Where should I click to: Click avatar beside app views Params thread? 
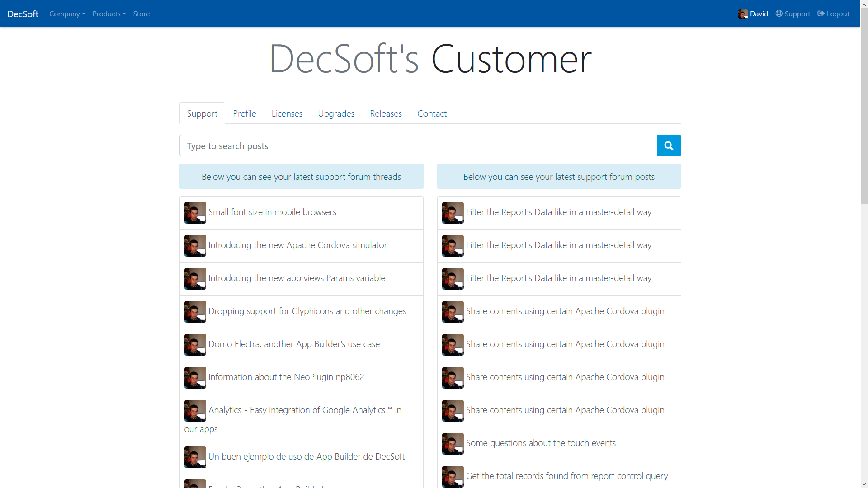click(x=195, y=278)
